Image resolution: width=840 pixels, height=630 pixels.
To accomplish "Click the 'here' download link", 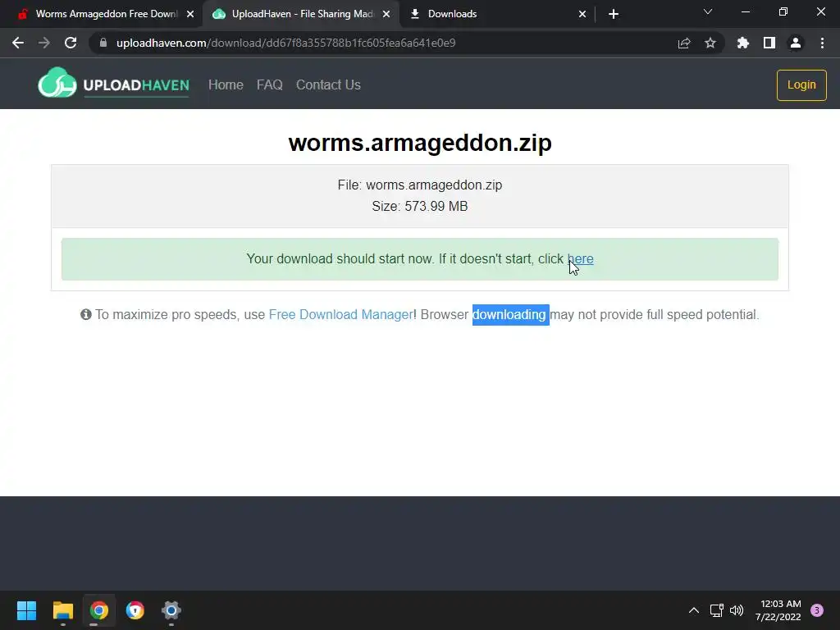I will click(580, 258).
